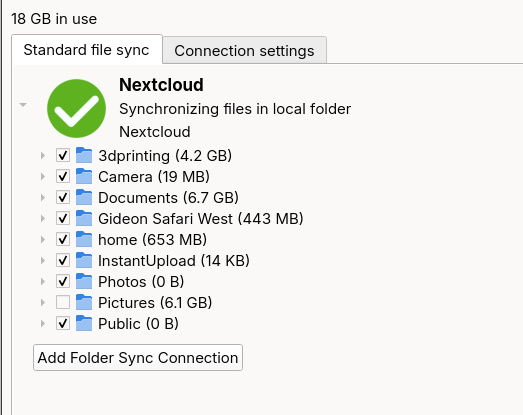Click the Pictures folder icon

(84, 303)
